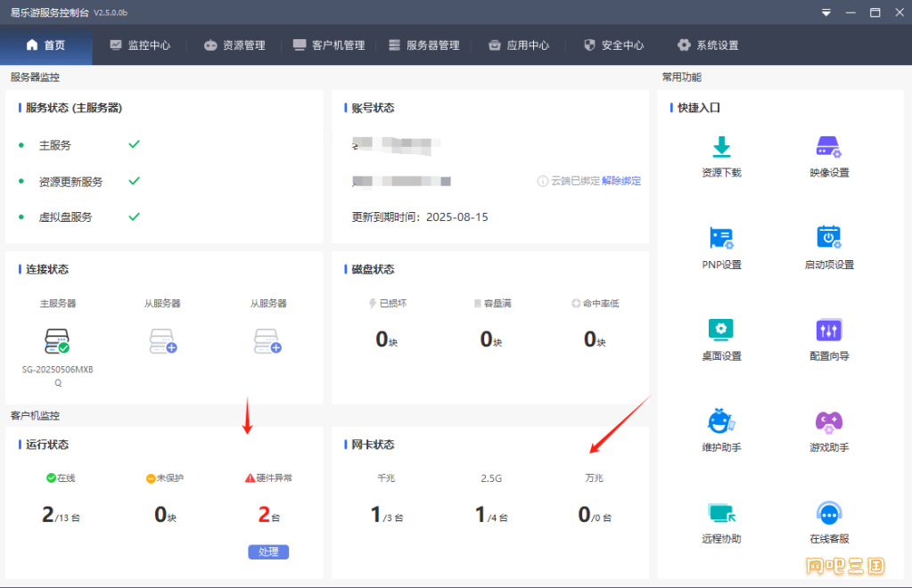Open the 桌面设置 desktop settings icon

(x=721, y=330)
